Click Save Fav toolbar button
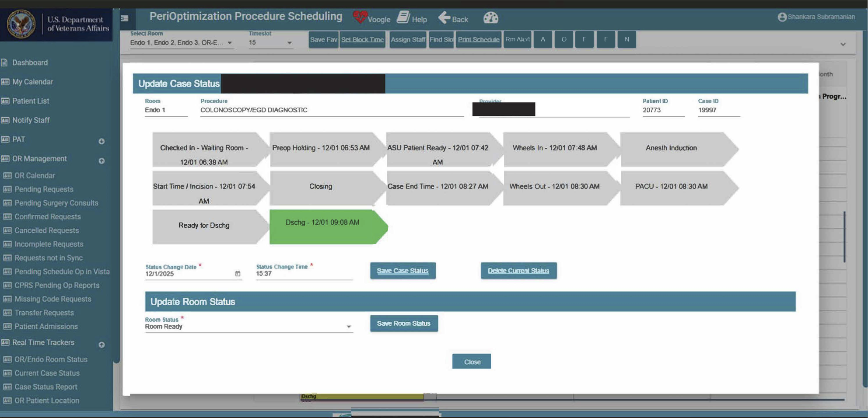 tap(323, 39)
